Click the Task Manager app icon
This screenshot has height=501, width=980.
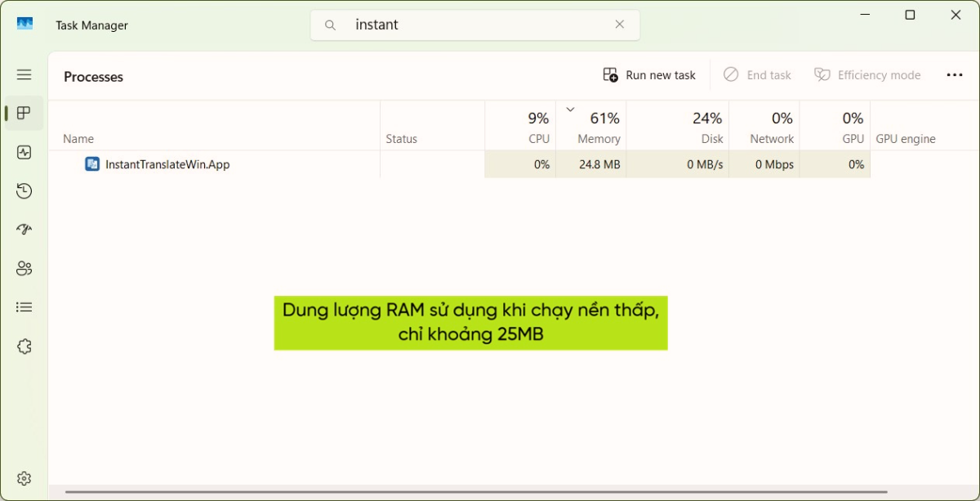pyautogui.click(x=25, y=25)
